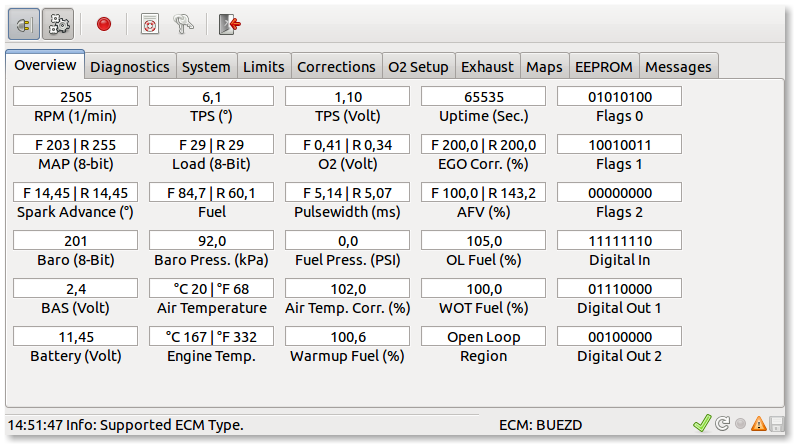Open the lifebuoy help document icon
Viewport: 794px width, 444px height.
(149, 24)
